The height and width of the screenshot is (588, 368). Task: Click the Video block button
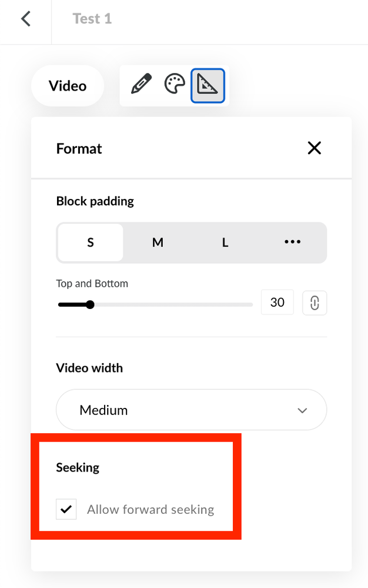[x=68, y=86]
